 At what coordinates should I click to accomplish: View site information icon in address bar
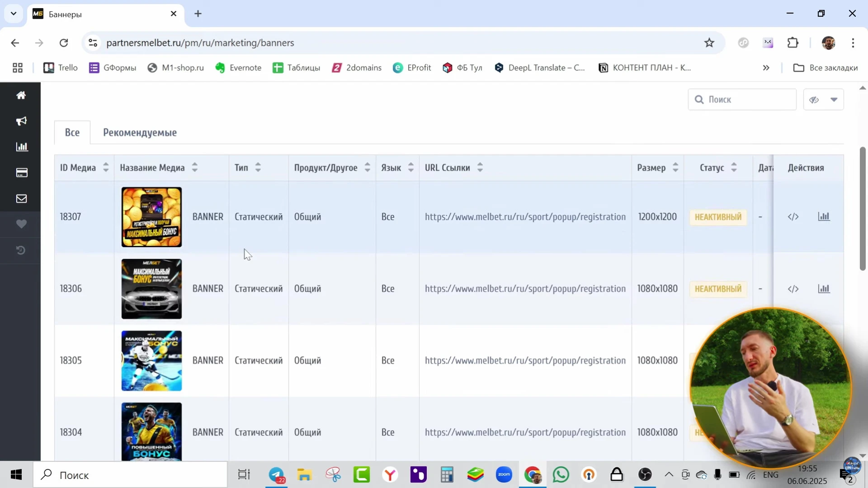coord(93,43)
